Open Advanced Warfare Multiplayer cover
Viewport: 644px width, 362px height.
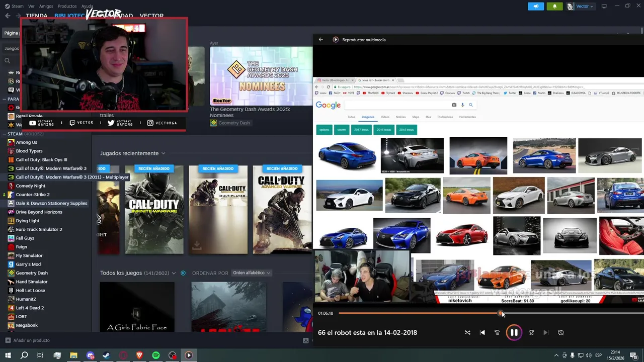pos(218,210)
